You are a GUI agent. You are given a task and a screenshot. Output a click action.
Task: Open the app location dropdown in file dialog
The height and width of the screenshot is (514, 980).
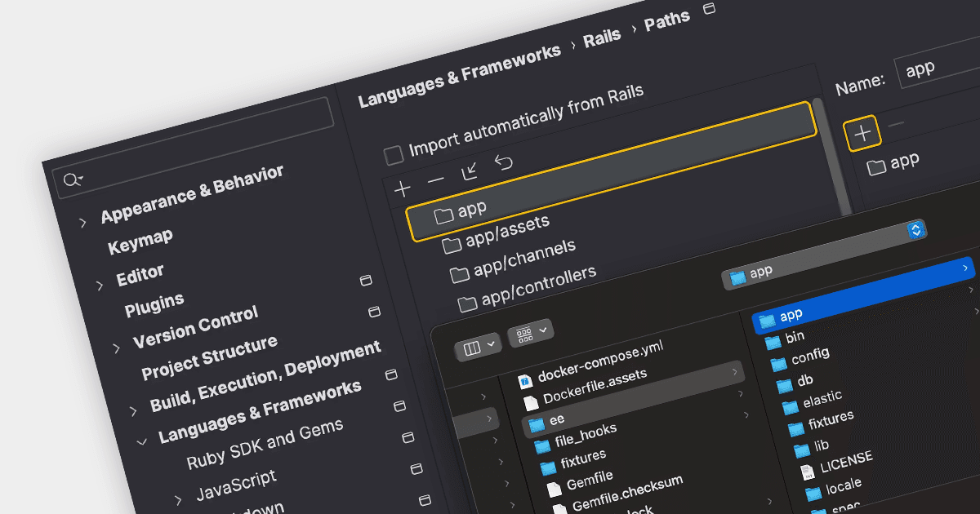click(824, 254)
